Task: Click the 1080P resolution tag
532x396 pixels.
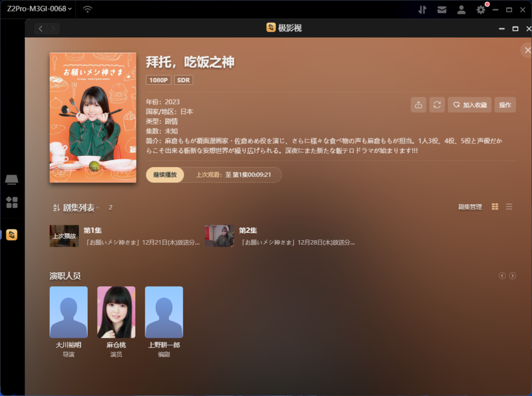Action: (x=159, y=80)
